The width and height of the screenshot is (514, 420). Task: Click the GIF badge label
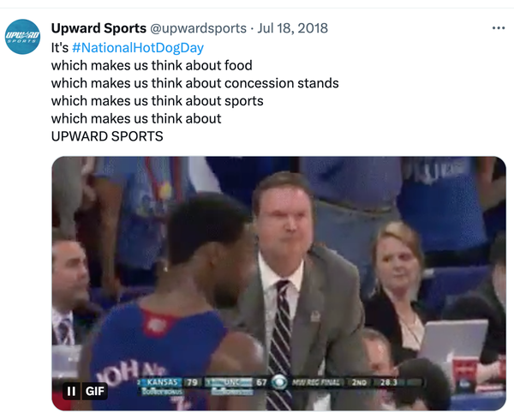94,391
